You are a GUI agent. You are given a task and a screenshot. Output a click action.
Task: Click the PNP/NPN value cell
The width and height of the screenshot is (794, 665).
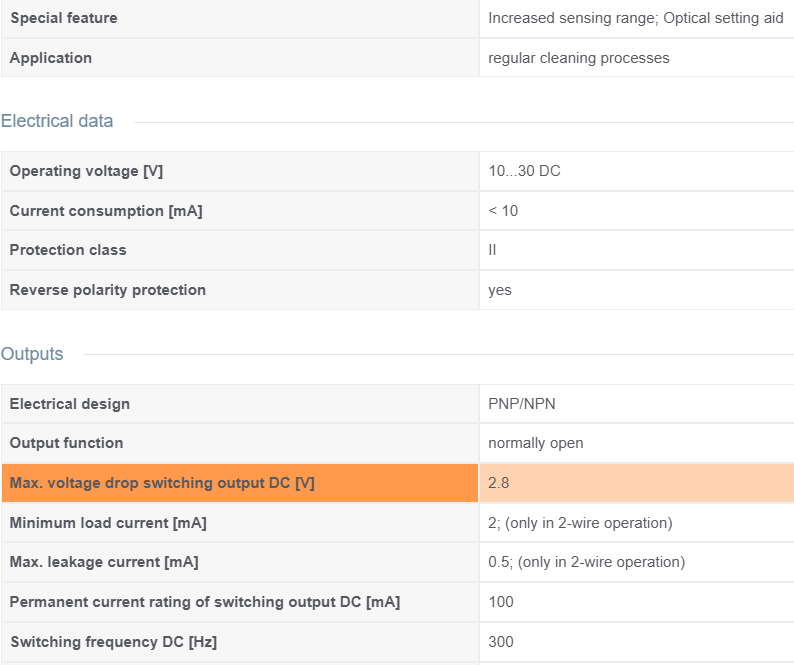point(637,404)
